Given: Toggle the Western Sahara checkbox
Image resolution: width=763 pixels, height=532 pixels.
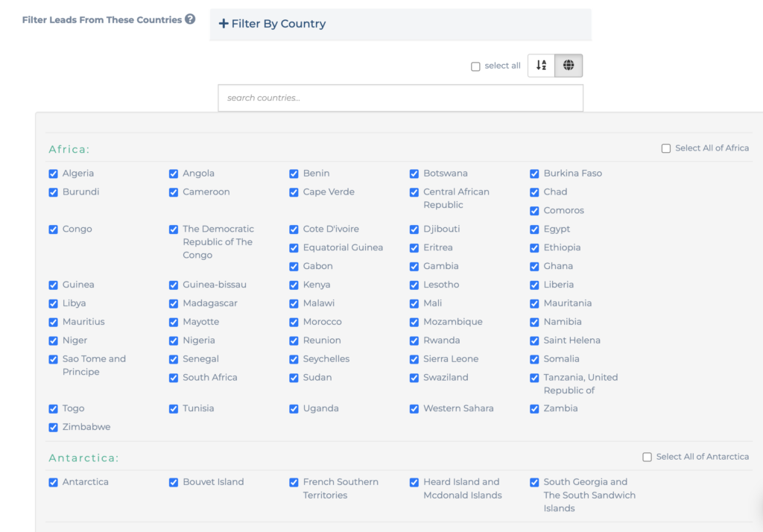Looking at the screenshot, I should coord(414,408).
